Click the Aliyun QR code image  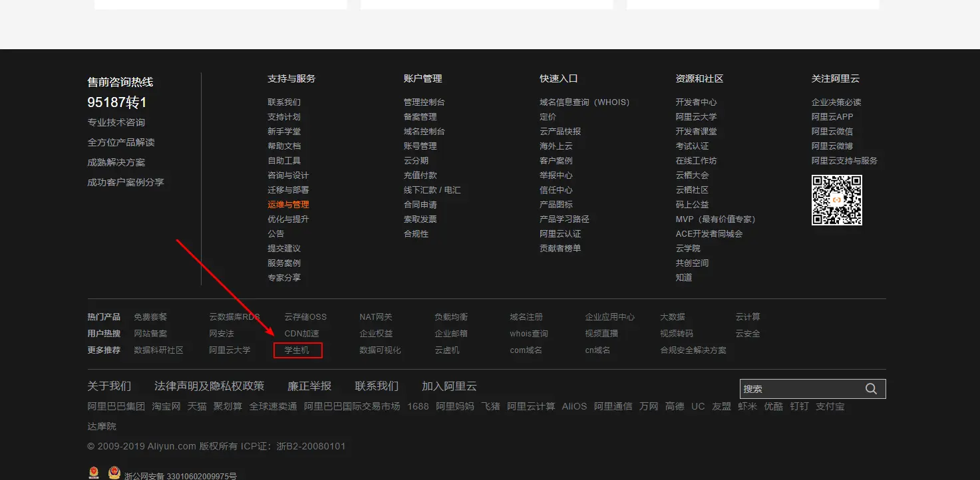(x=837, y=200)
